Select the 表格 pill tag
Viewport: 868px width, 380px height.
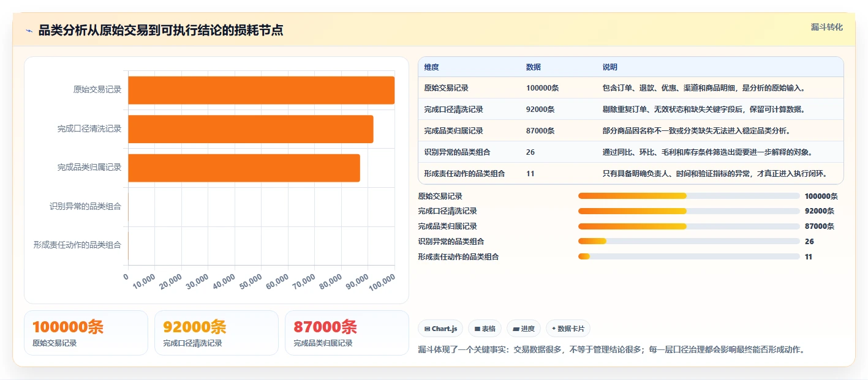click(x=485, y=329)
